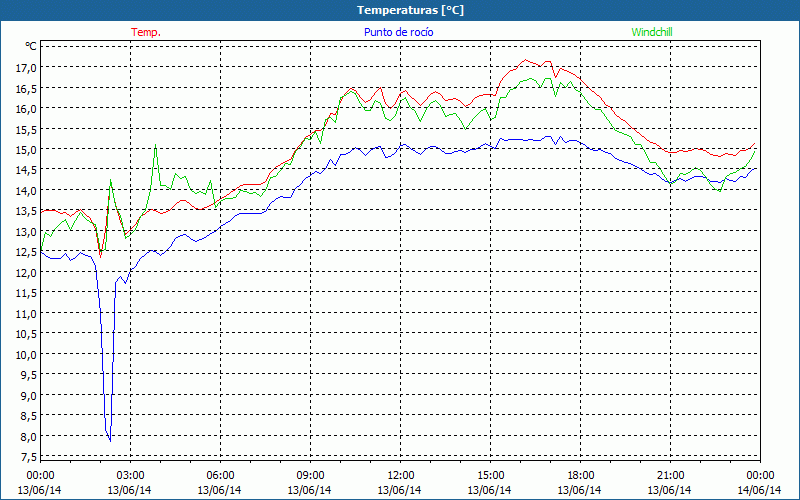Click the 21:00 time axis label
Image resolution: width=800 pixels, height=500 pixels.
[x=670, y=475]
